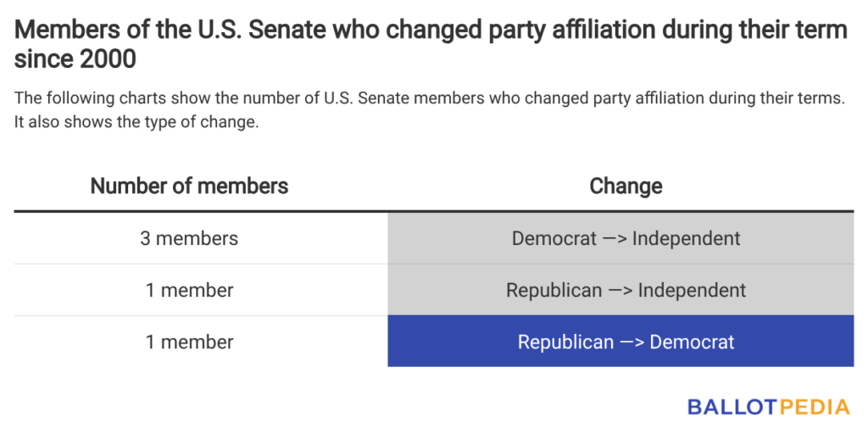Click the sentence "It also shows the type of change."

coord(136,120)
